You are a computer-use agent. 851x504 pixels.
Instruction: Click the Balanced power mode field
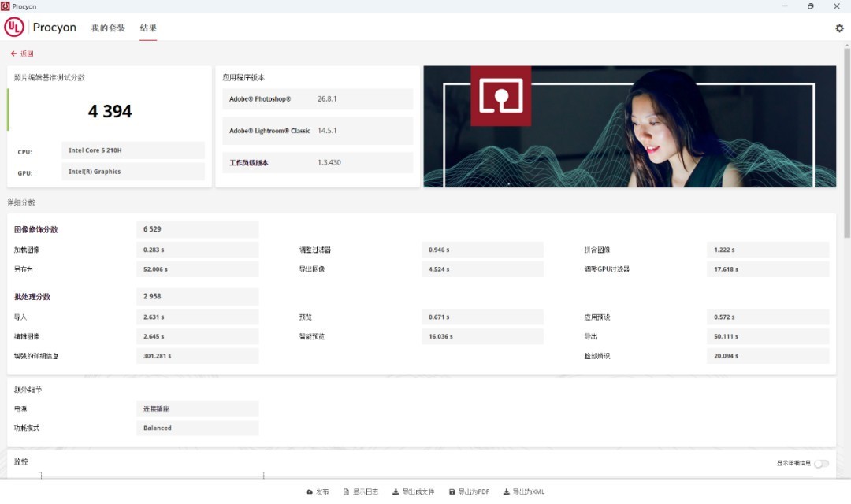click(197, 428)
